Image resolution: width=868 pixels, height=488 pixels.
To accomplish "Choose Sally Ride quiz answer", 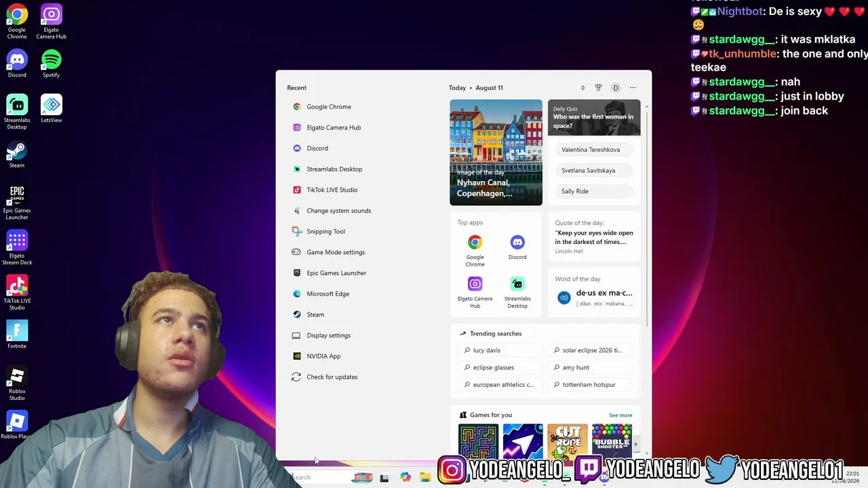I will 594,191.
